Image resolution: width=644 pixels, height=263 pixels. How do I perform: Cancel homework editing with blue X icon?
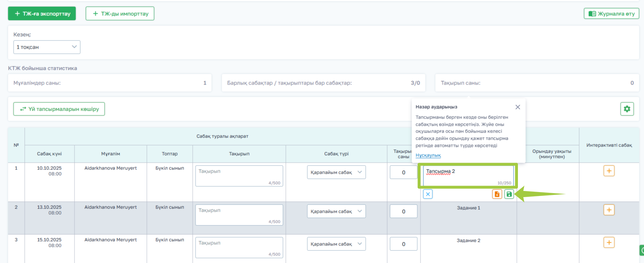tap(428, 194)
